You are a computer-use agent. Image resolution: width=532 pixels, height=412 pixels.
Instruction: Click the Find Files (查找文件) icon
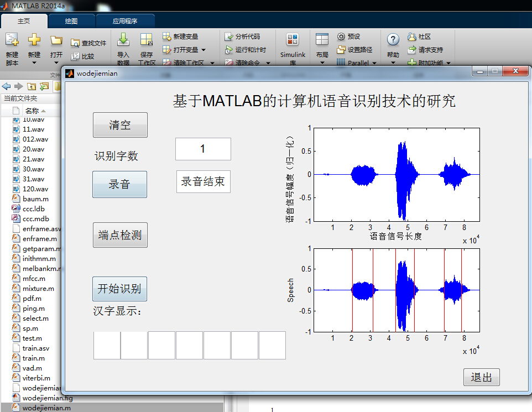coord(75,43)
